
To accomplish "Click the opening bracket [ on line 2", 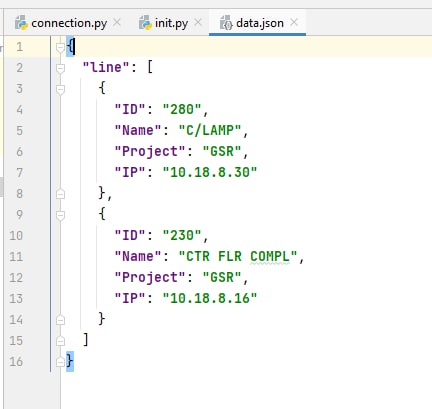I will [x=150, y=67].
